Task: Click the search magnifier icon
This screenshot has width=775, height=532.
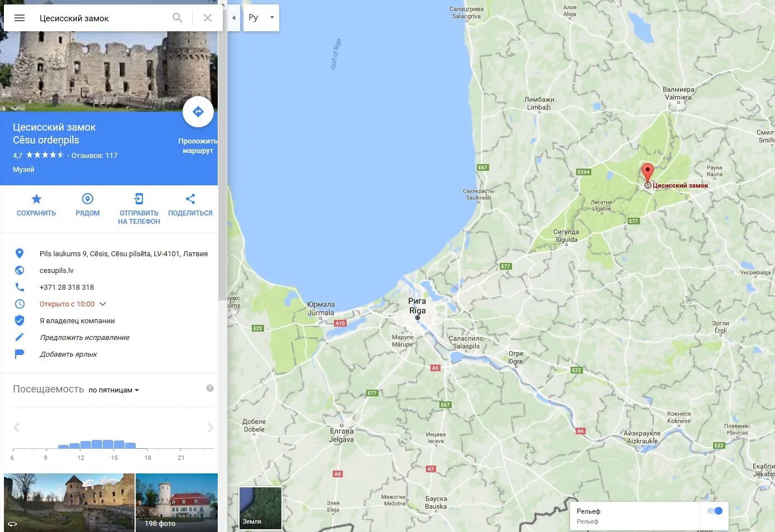Action: pyautogui.click(x=178, y=18)
